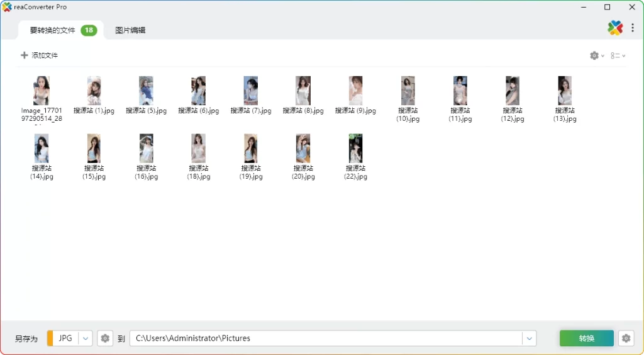Maximize the reaConverter Pro window
Image resolution: width=644 pixels, height=355 pixels.
pos(608,7)
